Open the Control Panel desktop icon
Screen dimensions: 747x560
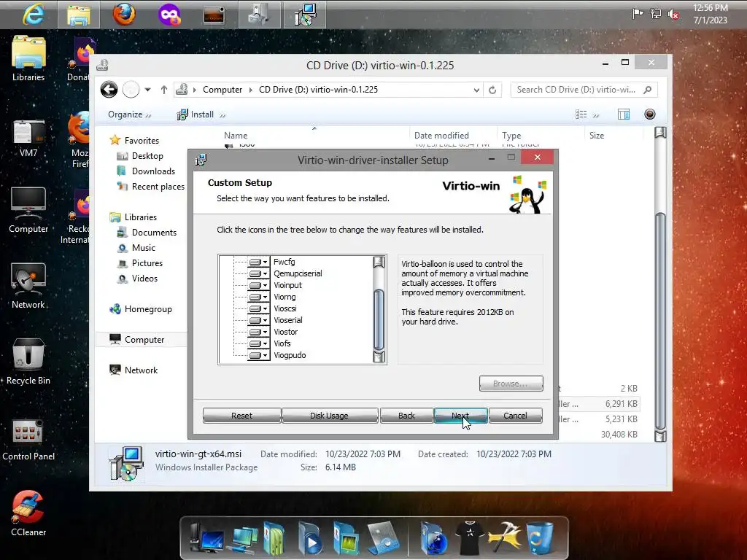pyautogui.click(x=28, y=439)
